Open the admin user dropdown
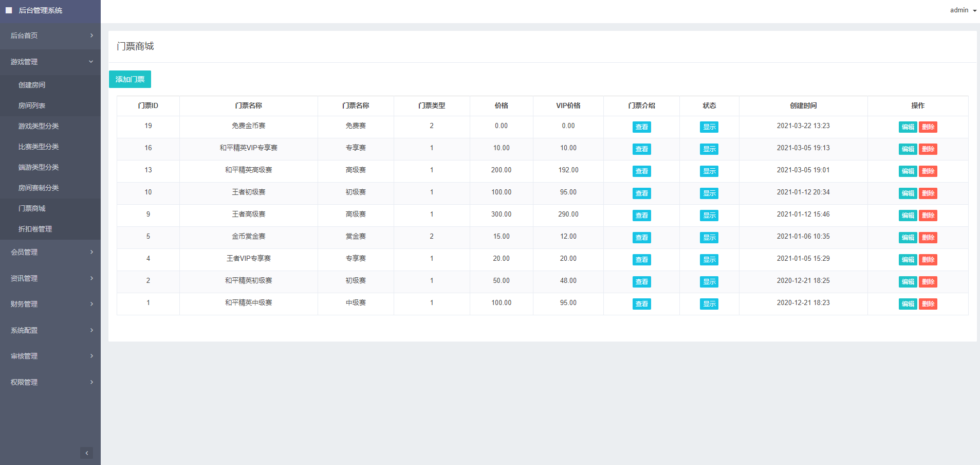Viewport: 980px width, 465px height. 963,10
